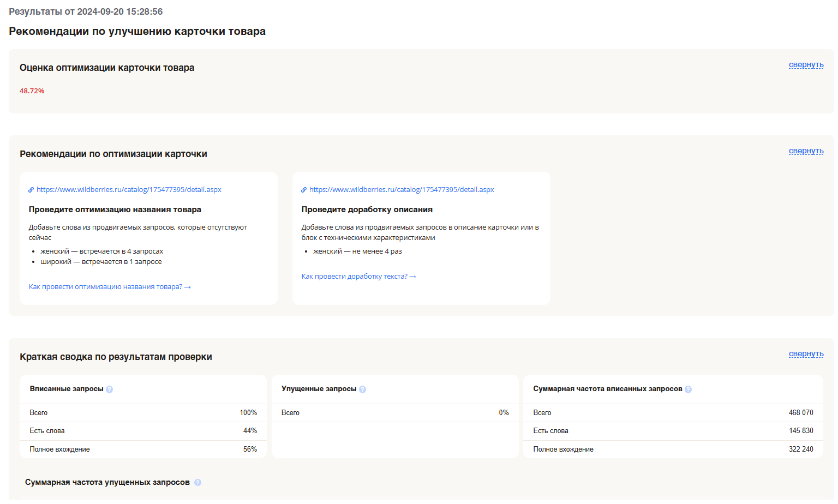
Task: Open 'Как провести оптимизацию названия товара?' guide
Action: 110,287
